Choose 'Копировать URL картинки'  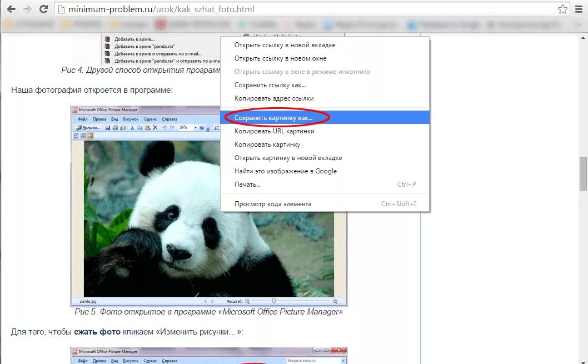pos(325,131)
